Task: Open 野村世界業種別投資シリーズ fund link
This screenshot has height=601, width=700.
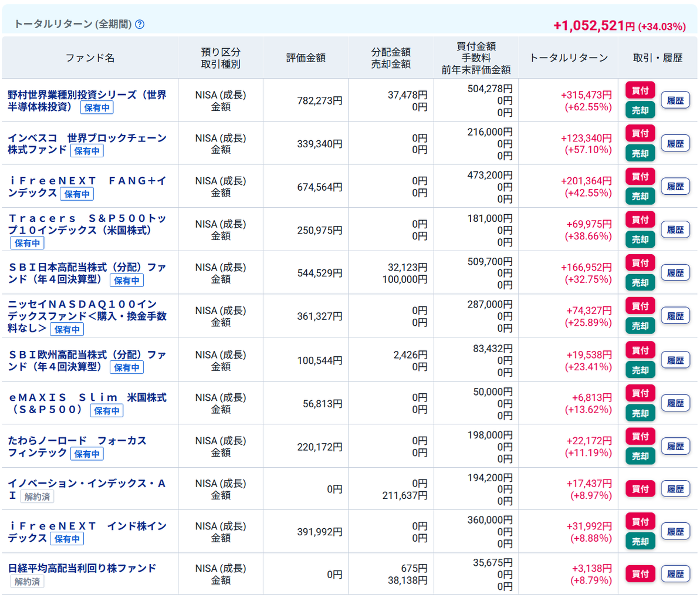Action: [87, 100]
